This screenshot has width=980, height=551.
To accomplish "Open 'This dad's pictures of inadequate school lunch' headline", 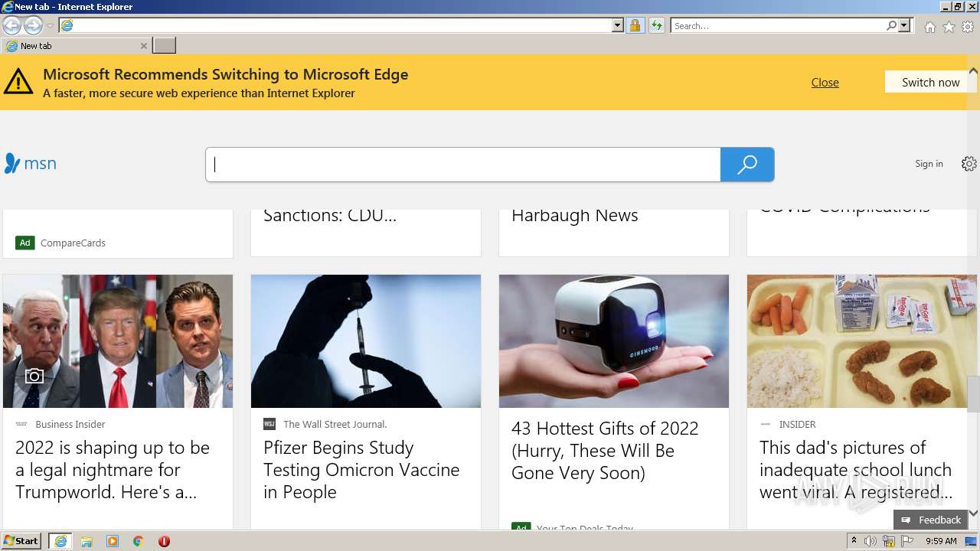I will point(856,470).
